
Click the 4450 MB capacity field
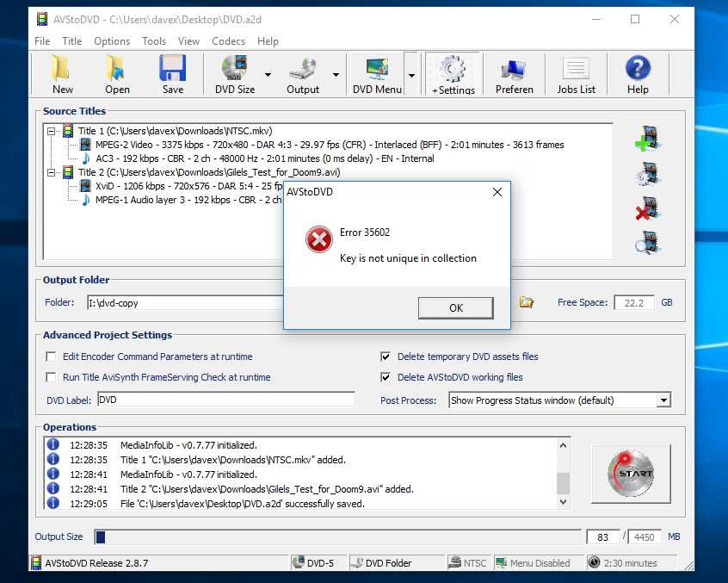coord(644,537)
